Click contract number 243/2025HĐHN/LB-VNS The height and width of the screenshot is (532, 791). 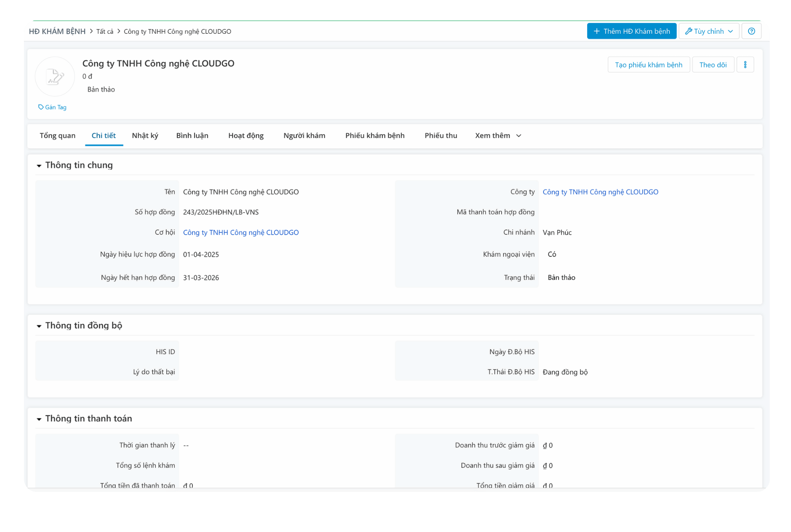[x=221, y=212]
